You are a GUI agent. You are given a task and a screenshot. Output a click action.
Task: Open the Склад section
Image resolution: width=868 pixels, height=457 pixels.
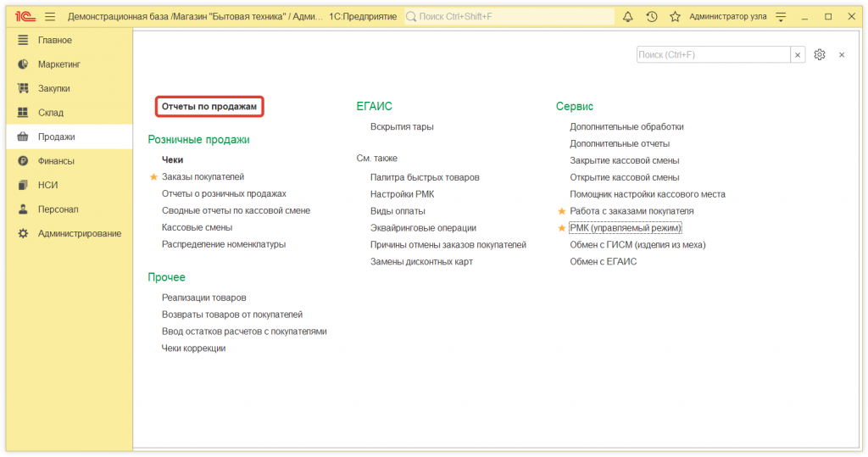(50, 113)
